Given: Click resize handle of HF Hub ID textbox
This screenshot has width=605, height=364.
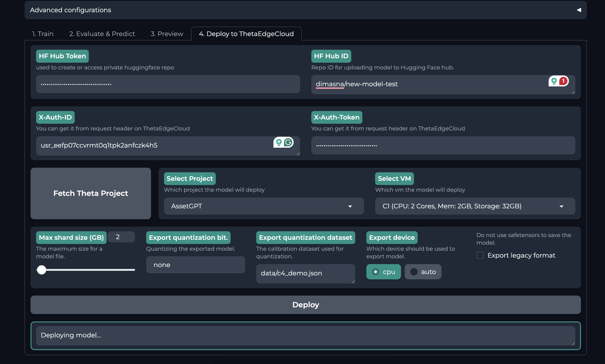Looking at the screenshot, I should 573,93.
